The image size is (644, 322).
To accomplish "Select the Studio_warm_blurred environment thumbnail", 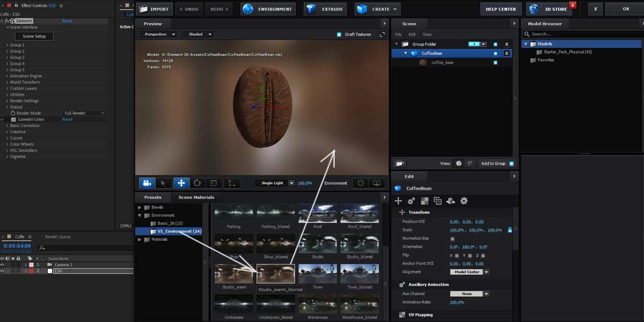I will (x=275, y=273).
